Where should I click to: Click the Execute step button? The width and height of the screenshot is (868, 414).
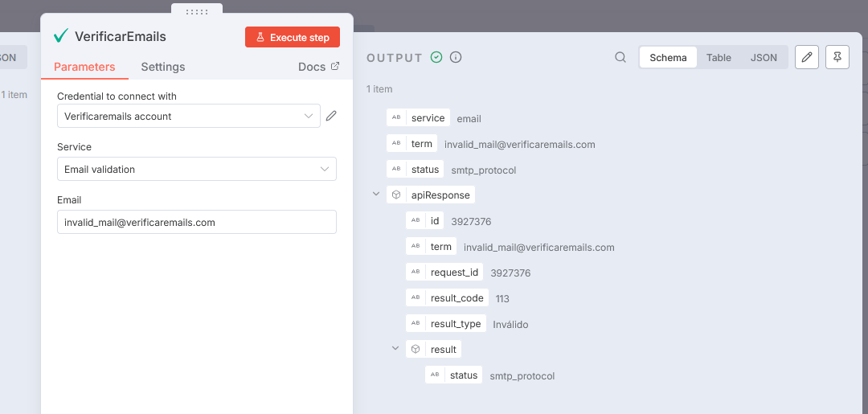tap(293, 38)
